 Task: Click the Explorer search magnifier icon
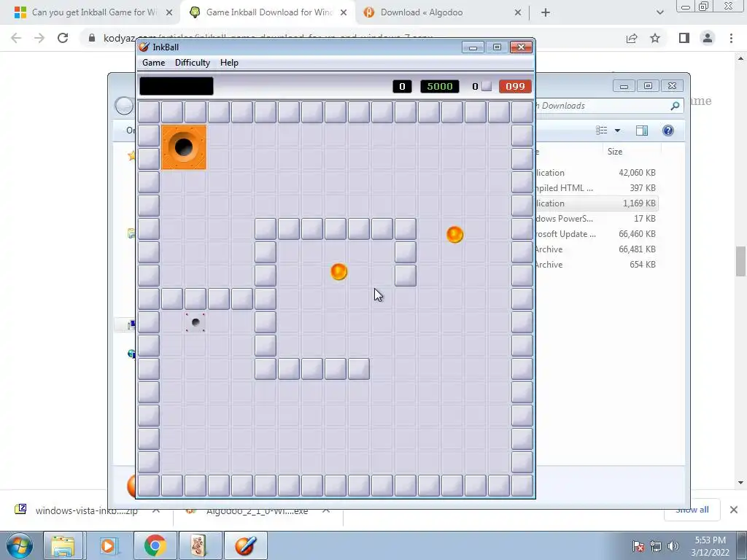click(675, 106)
